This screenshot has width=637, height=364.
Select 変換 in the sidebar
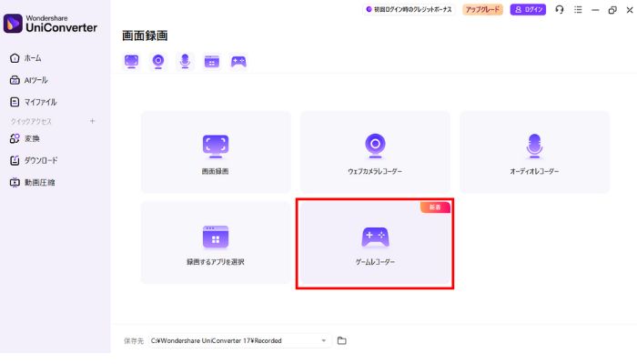tap(25, 138)
